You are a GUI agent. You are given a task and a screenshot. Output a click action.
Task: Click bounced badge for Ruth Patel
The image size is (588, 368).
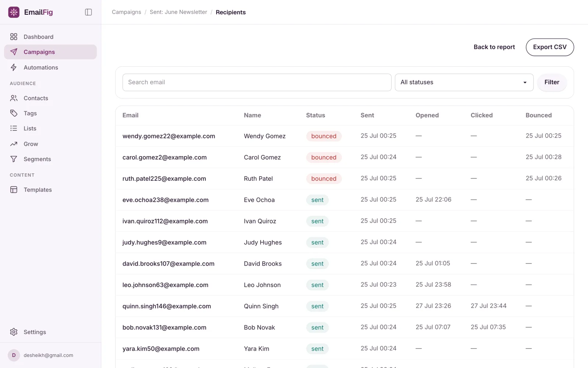pyautogui.click(x=324, y=179)
